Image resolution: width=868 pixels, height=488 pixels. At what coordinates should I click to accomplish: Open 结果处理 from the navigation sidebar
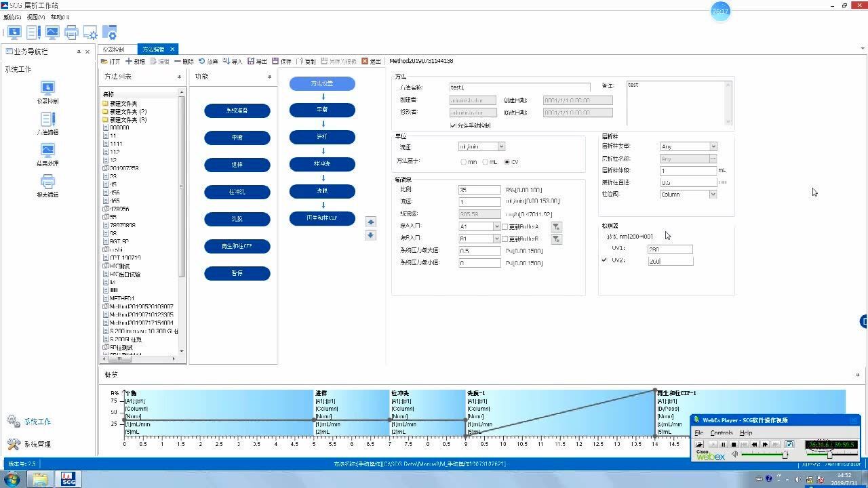[47, 150]
